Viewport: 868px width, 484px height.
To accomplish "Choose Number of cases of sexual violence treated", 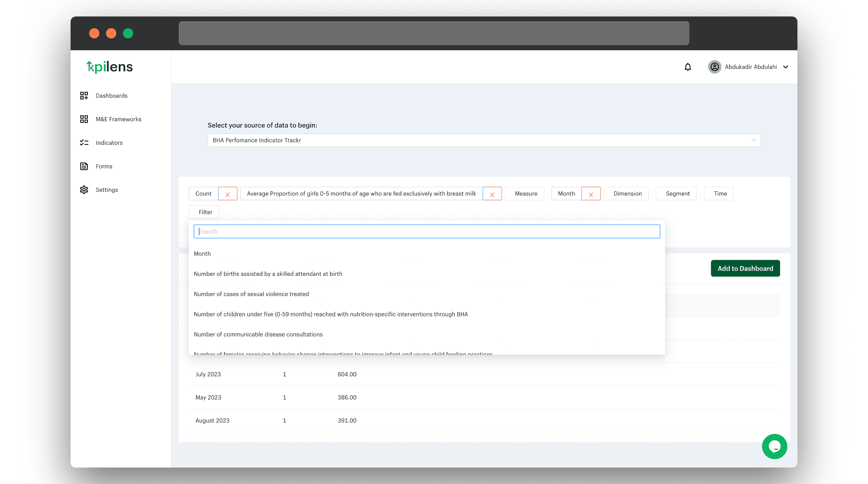I will click(251, 294).
